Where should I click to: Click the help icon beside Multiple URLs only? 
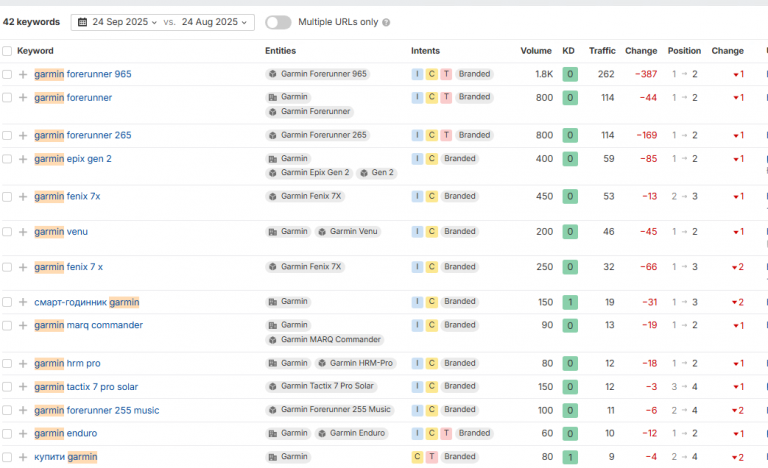386,23
